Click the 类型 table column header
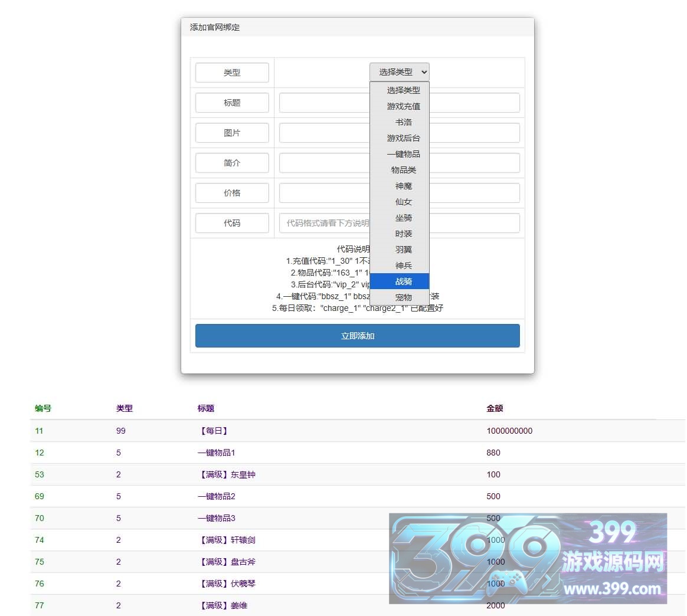 coord(125,408)
